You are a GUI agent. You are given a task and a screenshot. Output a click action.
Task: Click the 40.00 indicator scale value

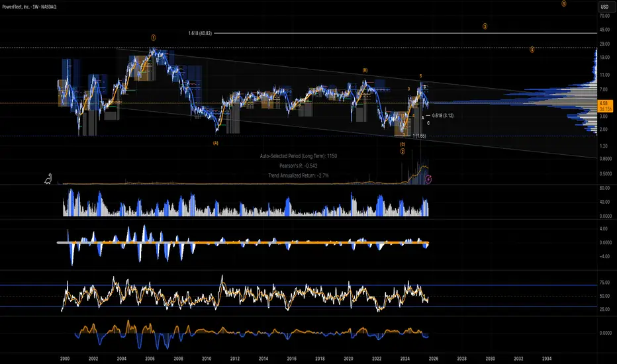pos(605,203)
